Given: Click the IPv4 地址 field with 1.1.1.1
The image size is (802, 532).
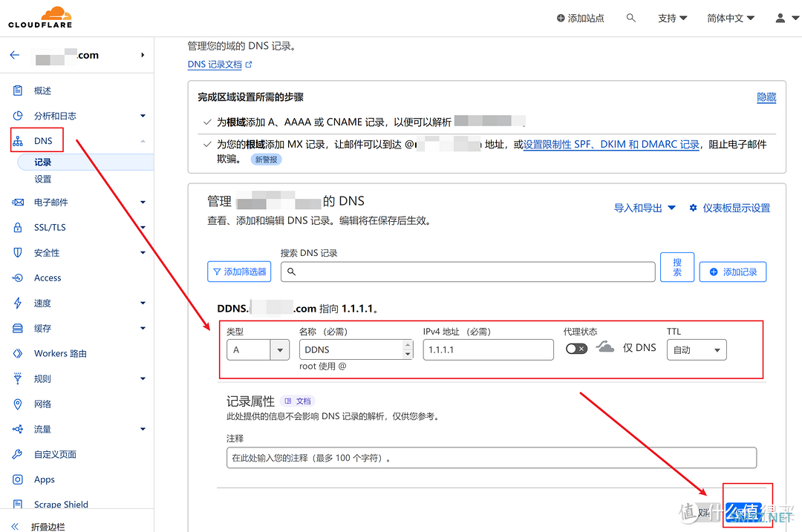Looking at the screenshot, I should [488, 350].
